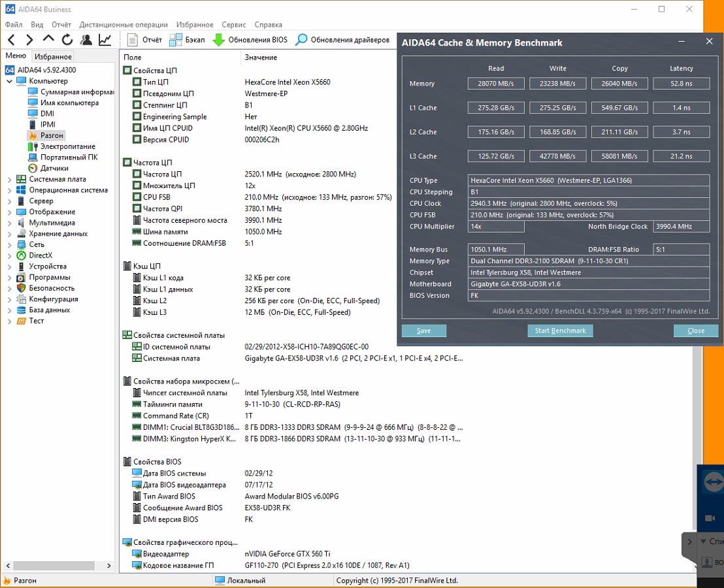Image resolution: width=724 pixels, height=588 pixels.
Task: Open the Файл menu
Action: pyautogui.click(x=14, y=24)
